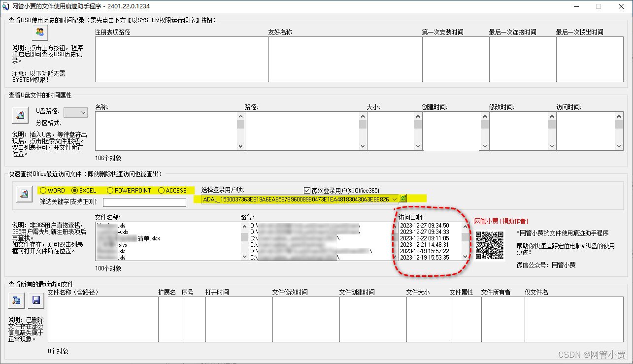Click the 0个对象 count label
This screenshot has width=633, height=364.
pos(58,352)
